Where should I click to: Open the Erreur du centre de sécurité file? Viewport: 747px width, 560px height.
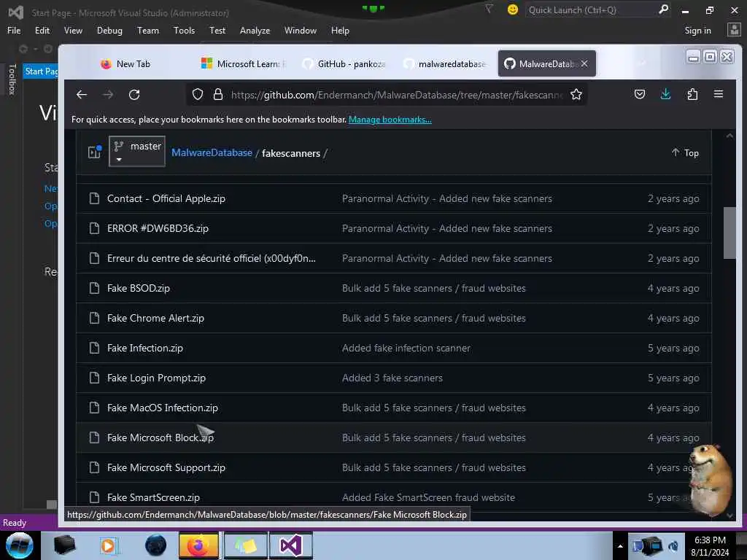[211, 259]
